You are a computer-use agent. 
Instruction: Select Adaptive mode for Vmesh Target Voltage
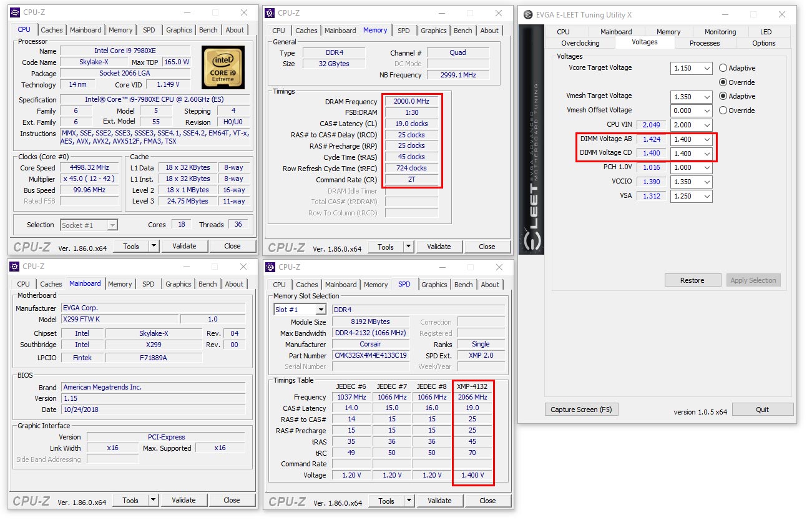[x=723, y=96]
